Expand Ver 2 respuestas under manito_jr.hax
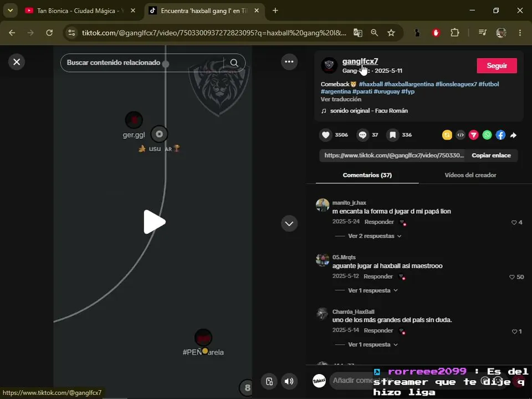Viewport: 532px width, 399px height. click(375, 236)
